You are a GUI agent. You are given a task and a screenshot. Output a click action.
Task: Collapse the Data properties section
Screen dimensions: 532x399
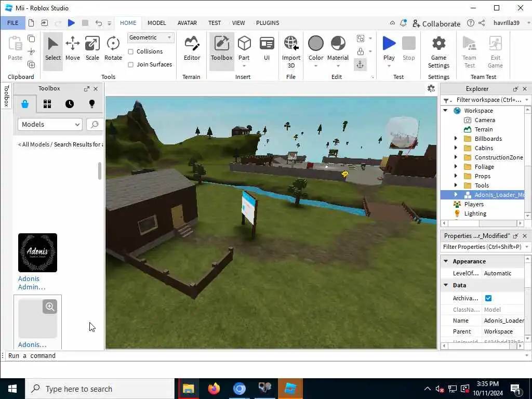(446, 285)
